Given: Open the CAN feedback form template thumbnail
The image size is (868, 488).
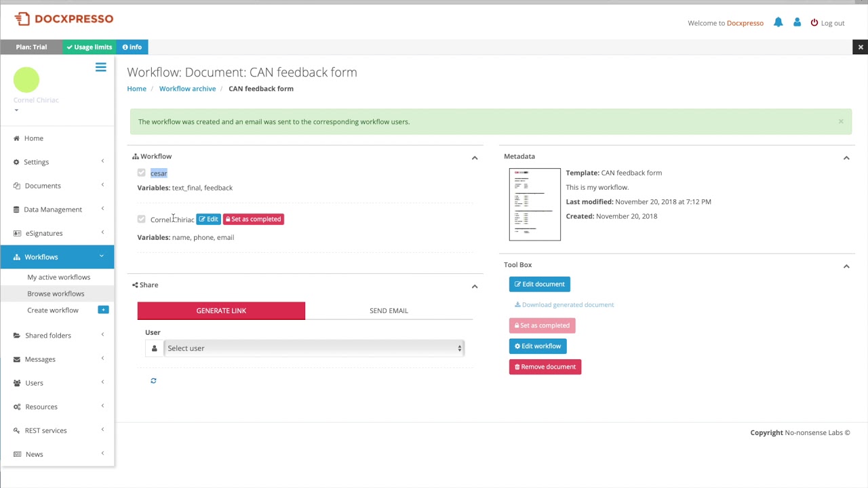Looking at the screenshot, I should pos(535,204).
